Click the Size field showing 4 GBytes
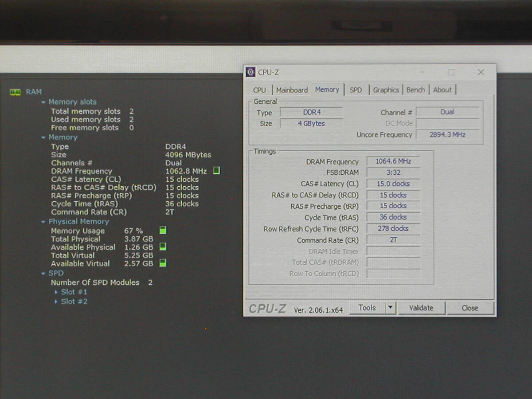Screen dimensions: 532x399 pyautogui.click(x=312, y=124)
